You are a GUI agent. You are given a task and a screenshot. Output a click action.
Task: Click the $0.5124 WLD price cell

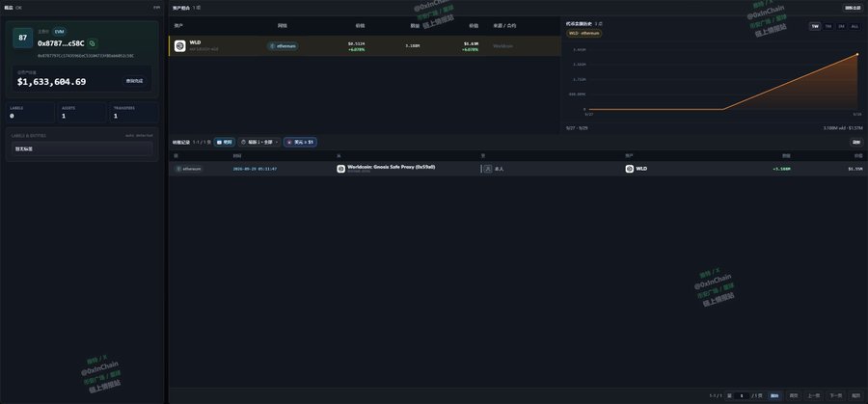(x=356, y=43)
